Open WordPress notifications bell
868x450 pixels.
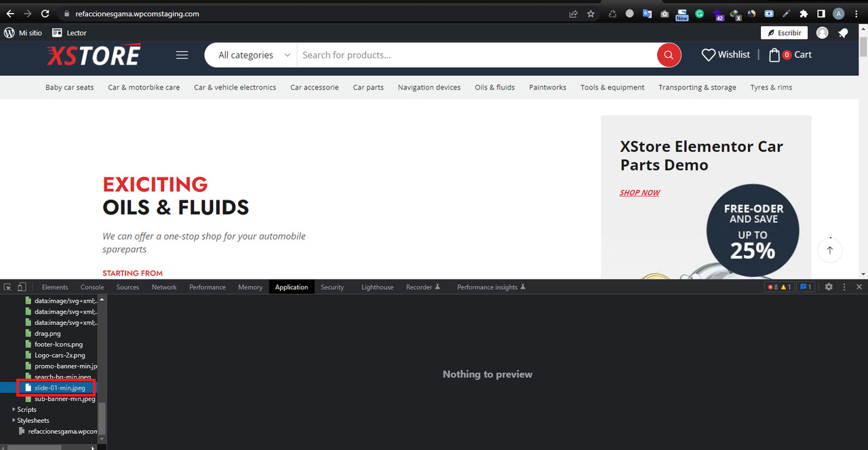843,33
